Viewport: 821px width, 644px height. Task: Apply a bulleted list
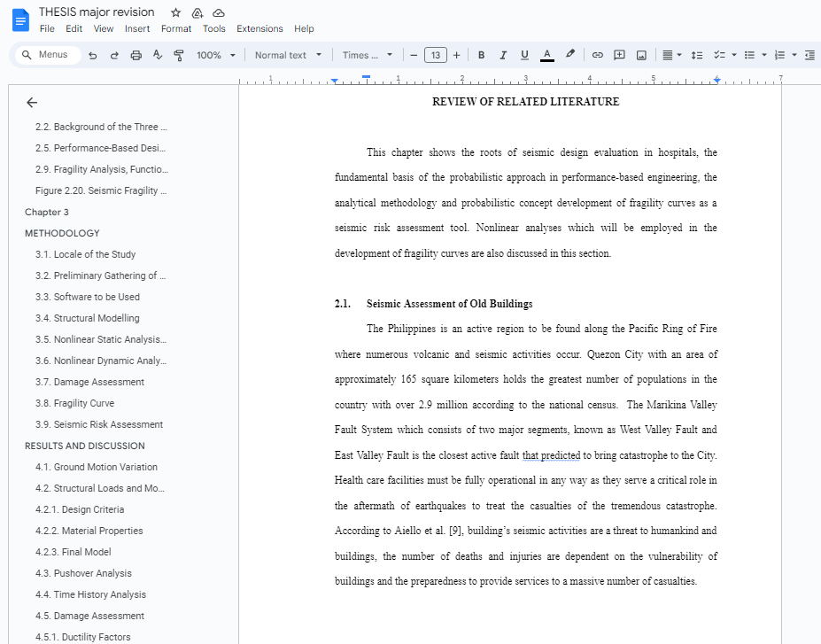point(750,55)
